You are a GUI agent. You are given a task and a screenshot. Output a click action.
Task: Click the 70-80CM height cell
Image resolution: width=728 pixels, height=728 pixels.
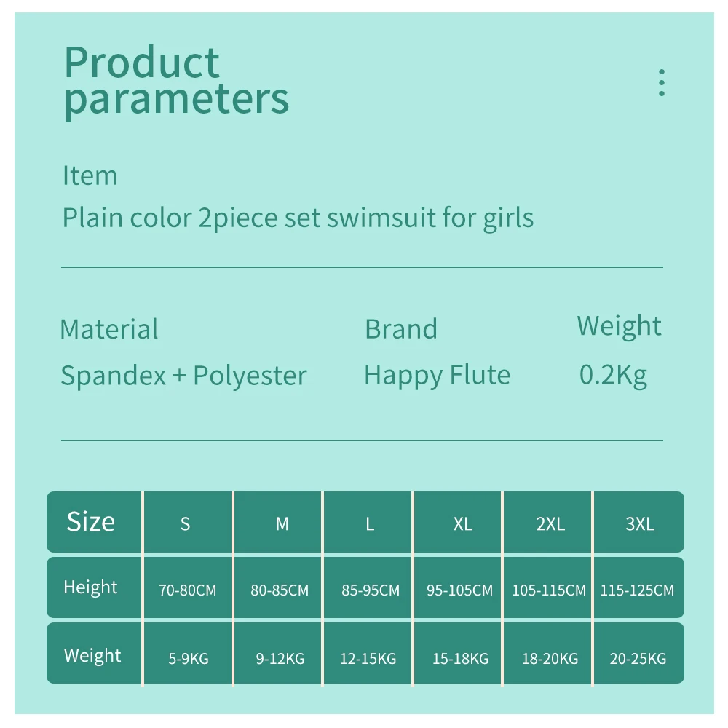(187, 590)
